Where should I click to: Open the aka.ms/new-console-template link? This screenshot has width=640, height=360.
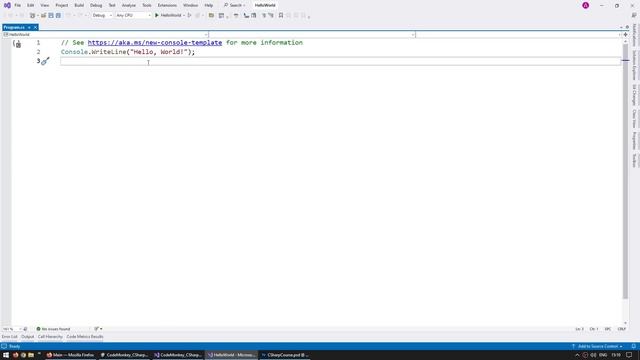155,42
